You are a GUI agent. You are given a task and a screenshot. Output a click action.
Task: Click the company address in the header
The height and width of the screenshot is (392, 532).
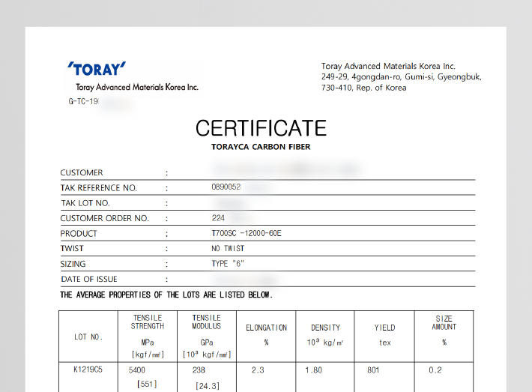point(401,76)
